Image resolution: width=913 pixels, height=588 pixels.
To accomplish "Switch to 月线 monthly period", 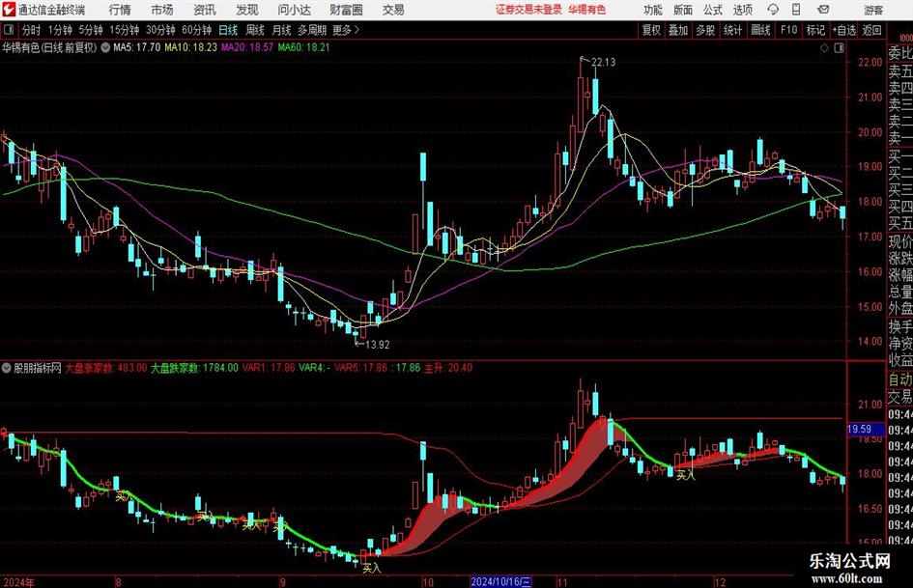I will (281, 30).
